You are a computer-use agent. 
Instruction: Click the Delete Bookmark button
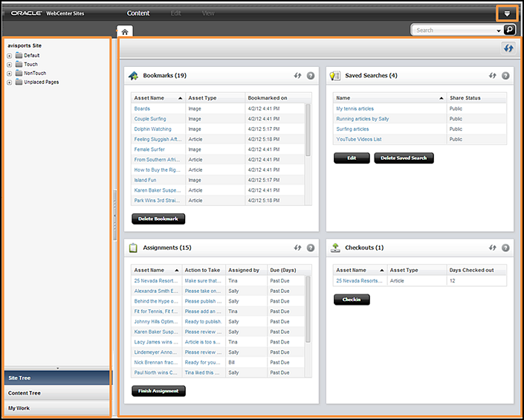click(x=158, y=219)
